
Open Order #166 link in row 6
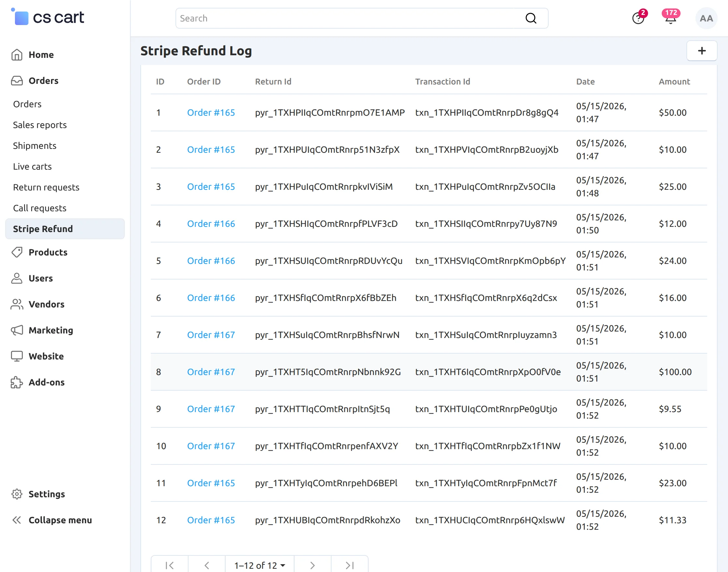point(211,298)
